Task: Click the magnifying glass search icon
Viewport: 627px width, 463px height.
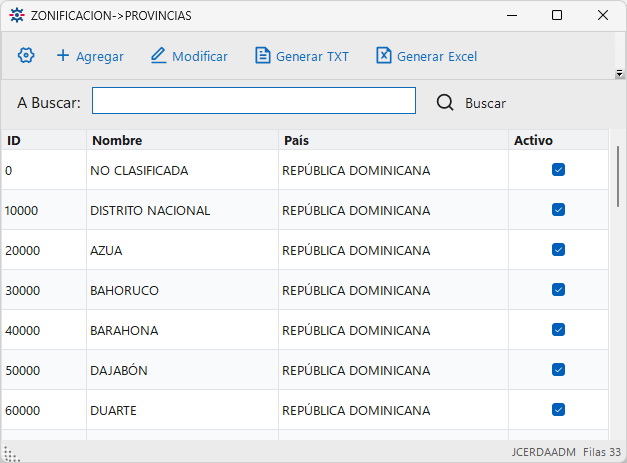Action: pos(445,103)
